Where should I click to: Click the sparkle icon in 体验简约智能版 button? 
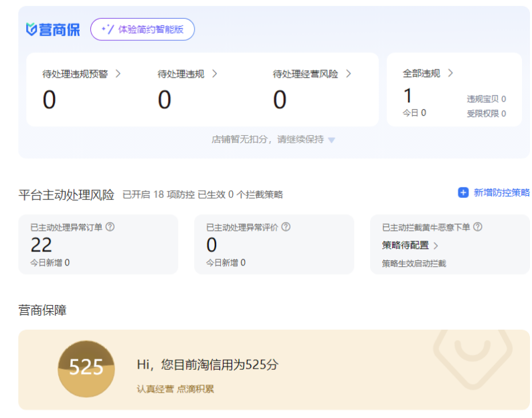106,29
